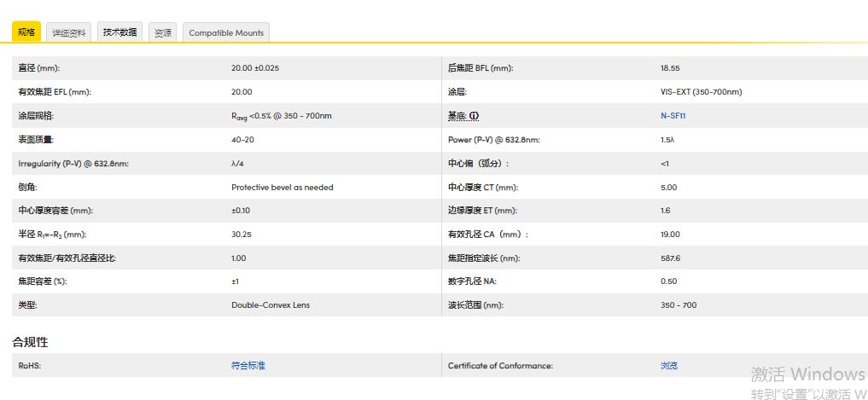Click the 有效孔径 CA（mm）label

(488, 234)
